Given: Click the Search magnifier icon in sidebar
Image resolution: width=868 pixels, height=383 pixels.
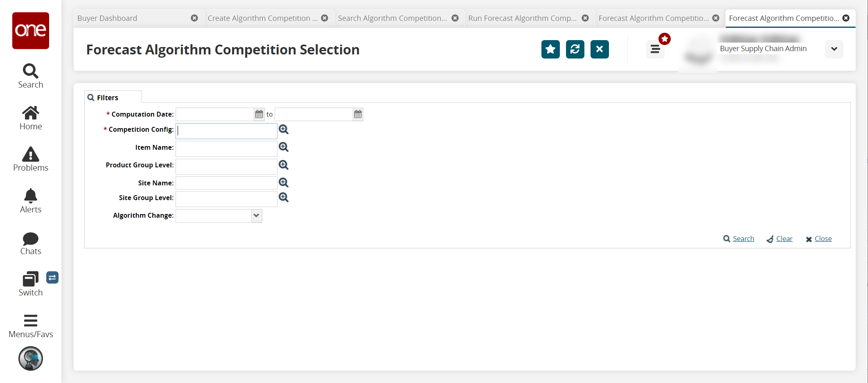Looking at the screenshot, I should point(31,71).
